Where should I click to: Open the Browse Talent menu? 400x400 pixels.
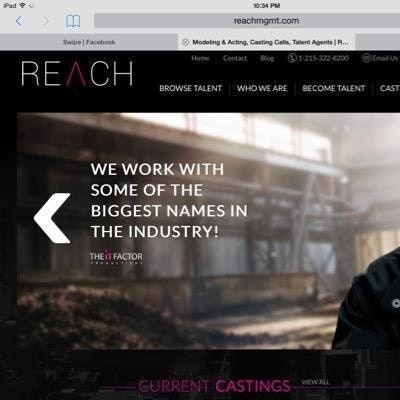click(x=190, y=88)
